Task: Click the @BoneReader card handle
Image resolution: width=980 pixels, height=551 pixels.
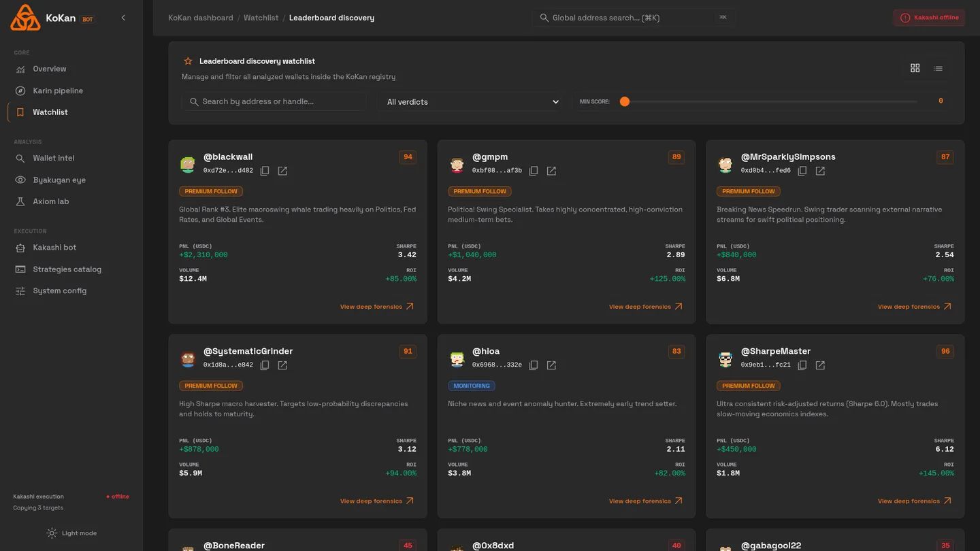Action: click(234, 545)
